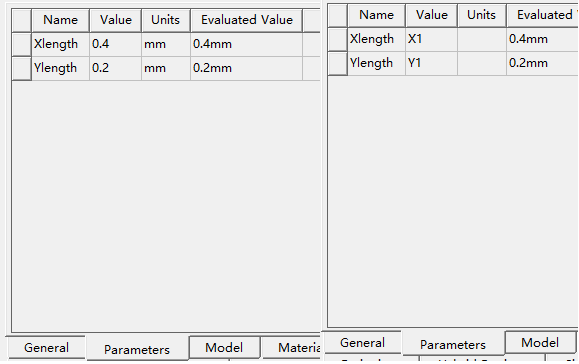This screenshot has width=579, height=364.
Task: Open the Model tab in left panel
Action: coord(224,347)
